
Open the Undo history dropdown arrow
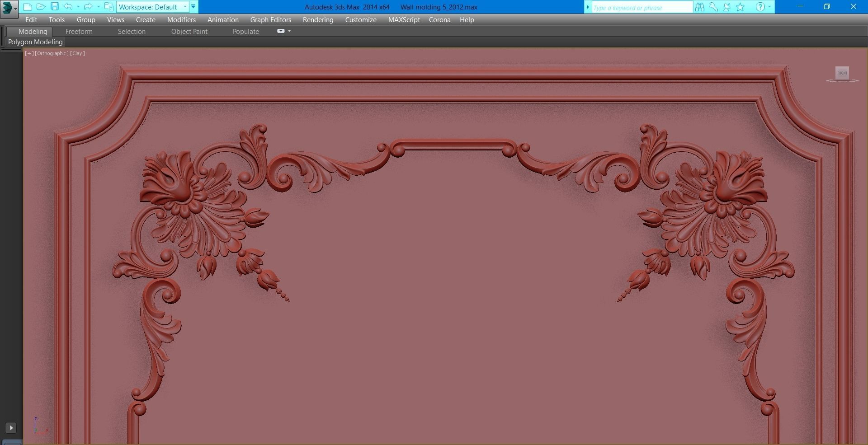tap(78, 7)
